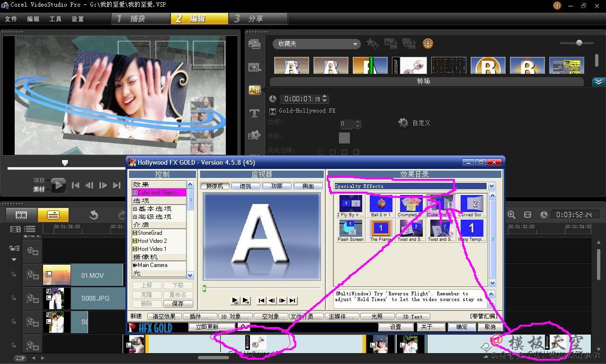Increase the transition duration spinner
Image resolution: width=606 pixels, height=364 pixels.
point(325,97)
